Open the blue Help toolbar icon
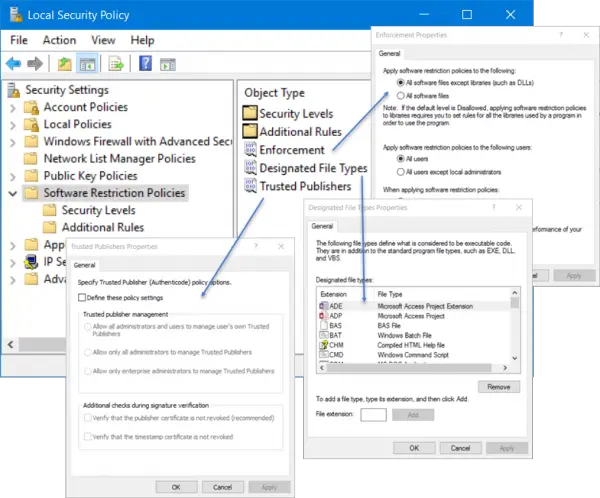 [145, 64]
